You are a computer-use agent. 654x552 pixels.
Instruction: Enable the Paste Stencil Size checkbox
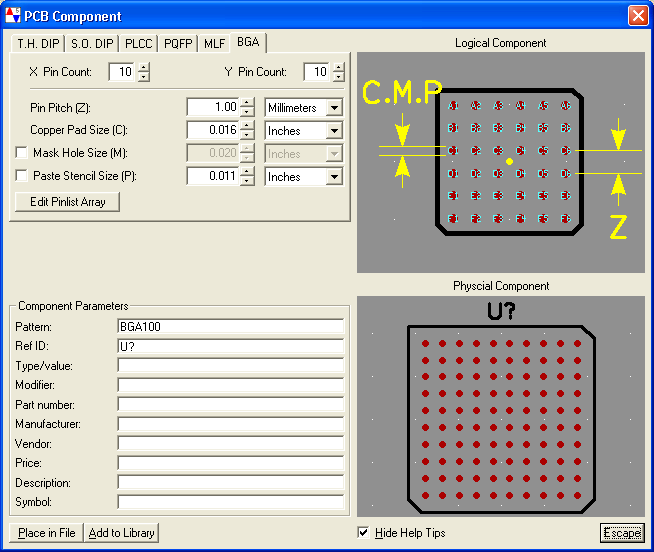[x=21, y=176]
